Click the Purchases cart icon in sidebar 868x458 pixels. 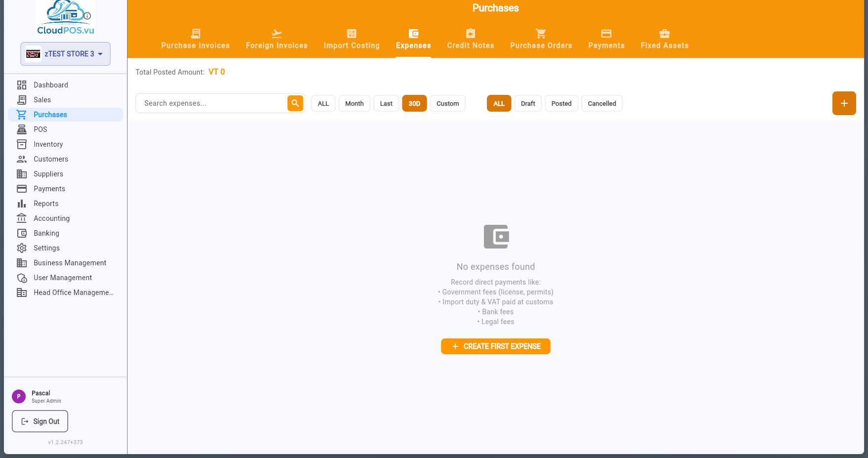pos(22,115)
